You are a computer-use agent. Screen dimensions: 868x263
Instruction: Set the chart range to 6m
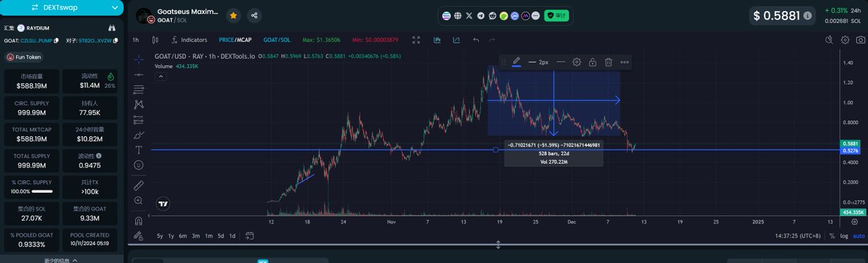click(x=183, y=236)
